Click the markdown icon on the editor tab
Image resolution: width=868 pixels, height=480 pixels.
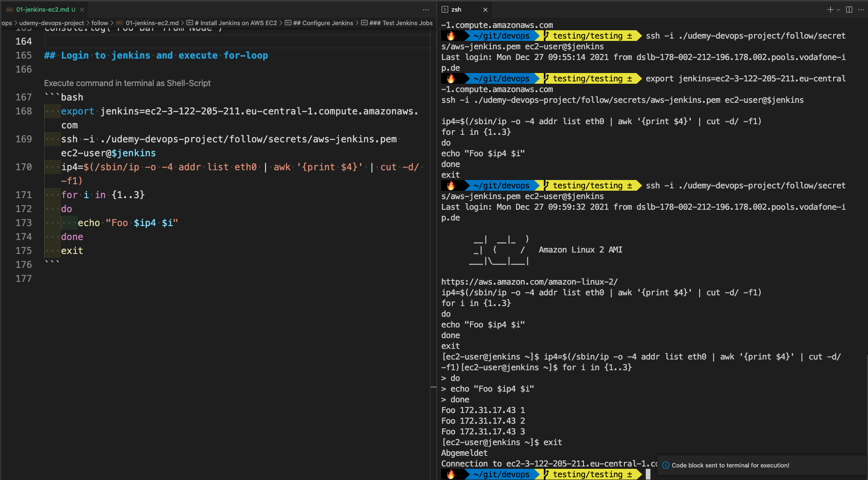coord(10,9)
